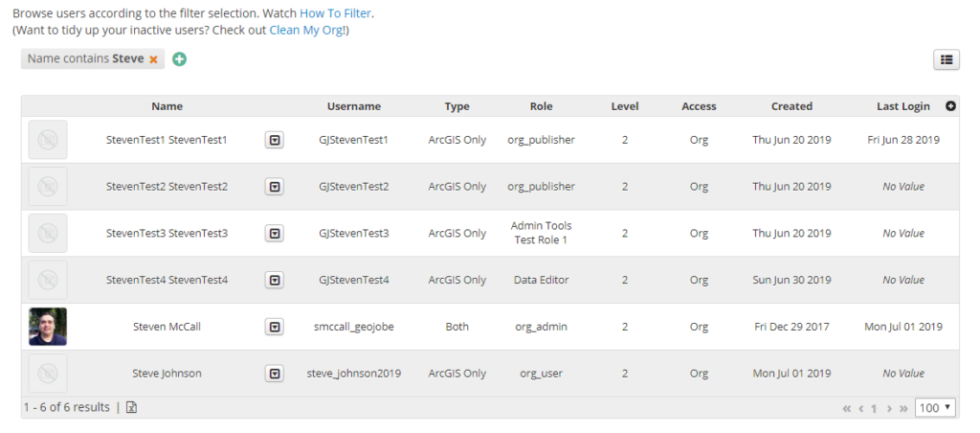The height and width of the screenshot is (433, 980).
Task: Click Steven McCall's profile photo
Action: coord(48,327)
